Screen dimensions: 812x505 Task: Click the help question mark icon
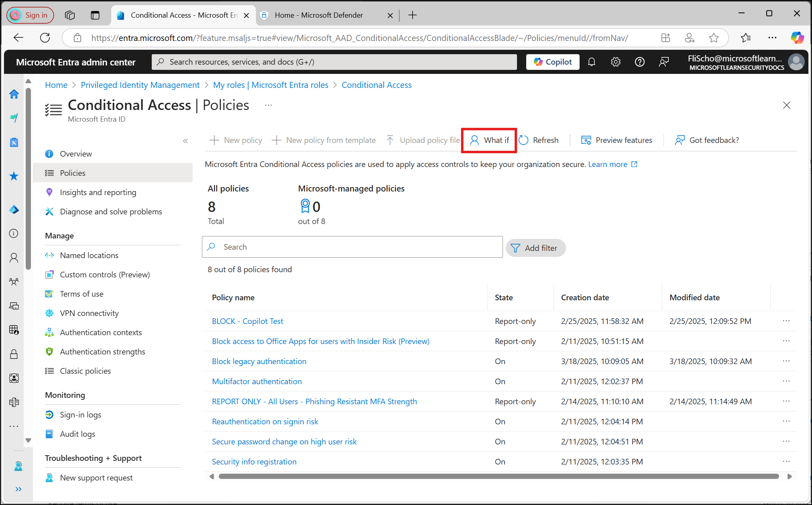[x=639, y=62]
